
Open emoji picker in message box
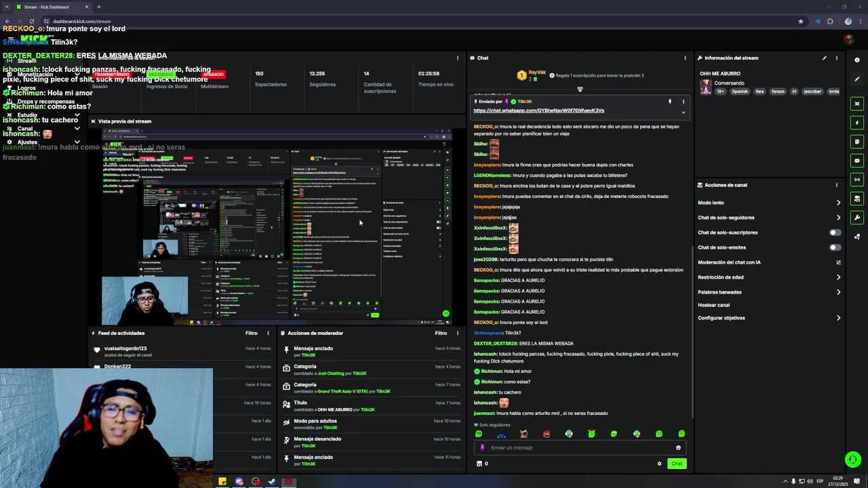[x=678, y=447]
